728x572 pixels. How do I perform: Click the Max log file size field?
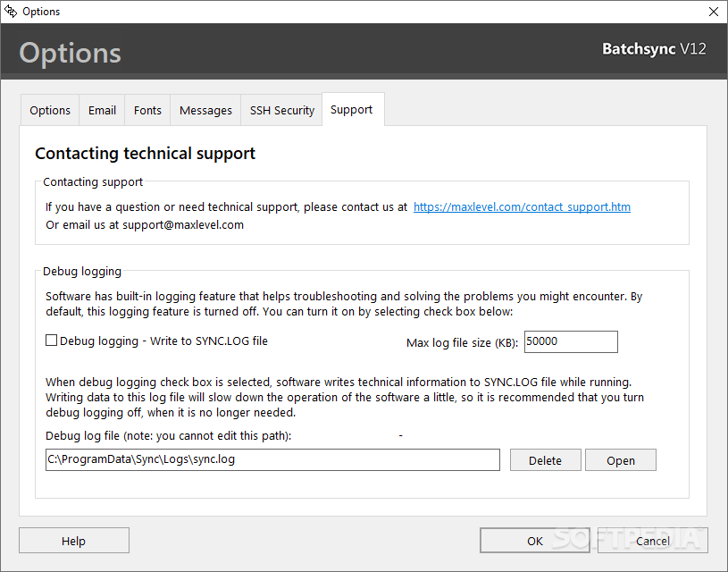[571, 342]
